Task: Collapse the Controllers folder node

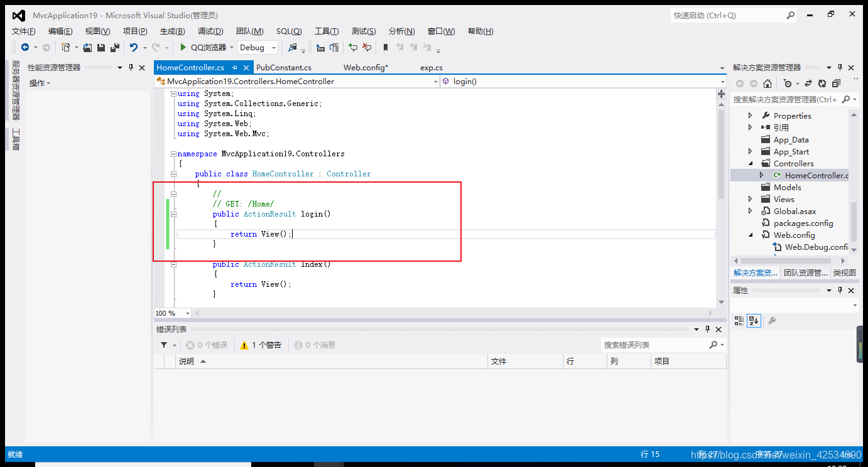Action: pyautogui.click(x=750, y=163)
